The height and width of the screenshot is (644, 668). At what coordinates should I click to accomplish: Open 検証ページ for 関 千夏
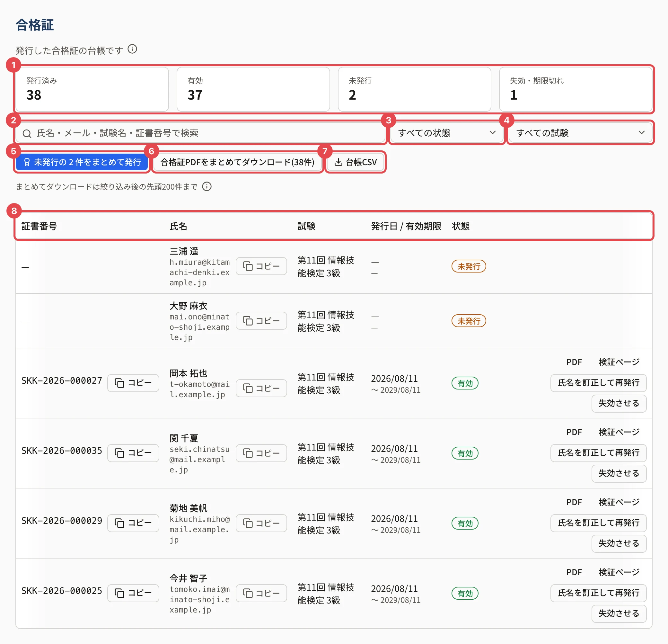[619, 432]
